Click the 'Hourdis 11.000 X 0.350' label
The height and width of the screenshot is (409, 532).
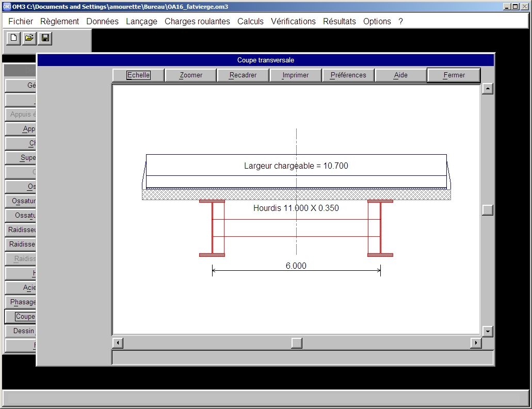pos(296,208)
